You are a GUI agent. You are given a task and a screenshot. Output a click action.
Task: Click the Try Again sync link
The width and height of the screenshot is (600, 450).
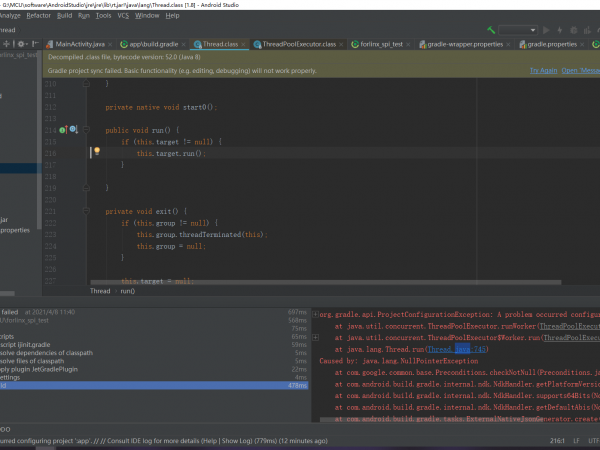point(543,71)
